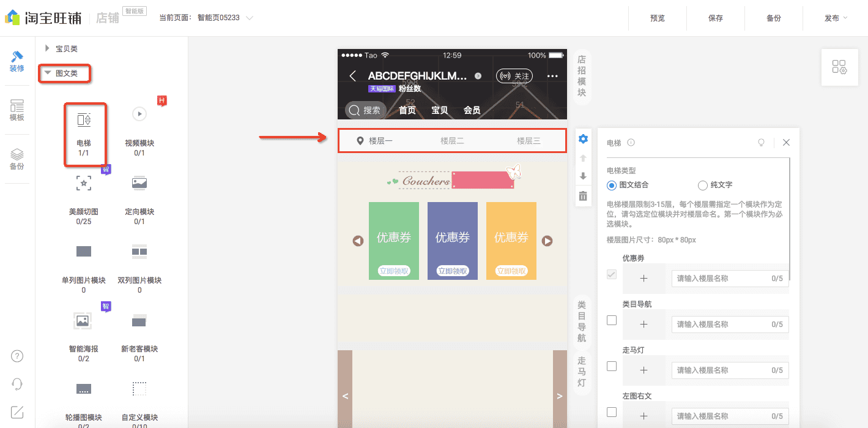Image resolution: width=868 pixels, height=428 pixels.
Task: Switch to the 店招模块 side tab
Action: [x=581, y=76]
